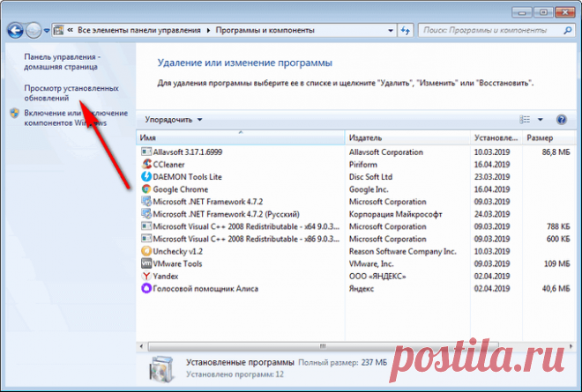Click 'Голосовой помощник Алиса' name text
Screen dimensions: 582x392
coord(205,289)
